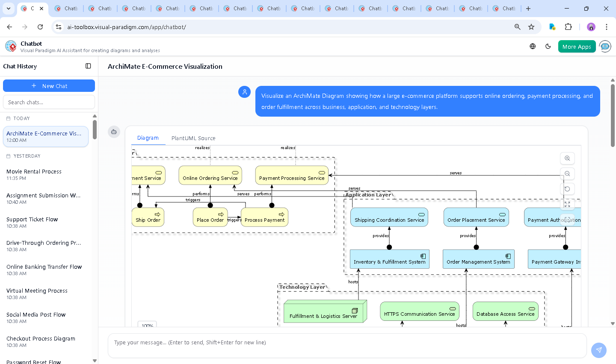Image resolution: width=616 pixels, height=364 pixels.
Task: Toggle dark mode with the moon icon
Action: (548, 47)
